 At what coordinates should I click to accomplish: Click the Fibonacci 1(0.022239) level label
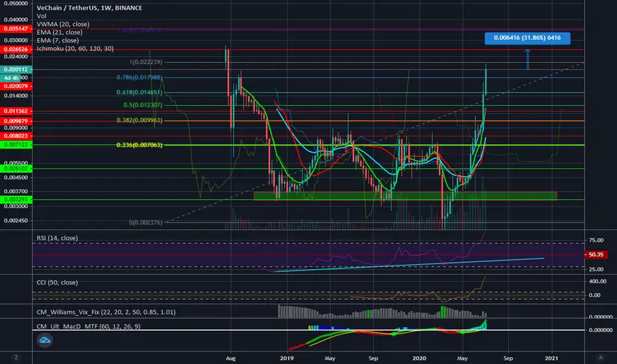coord(146,62)
